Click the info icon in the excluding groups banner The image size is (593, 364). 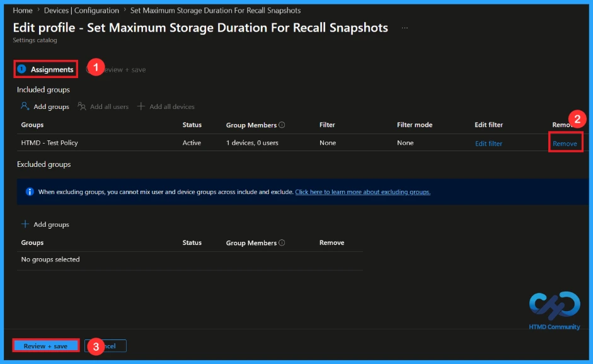click(x=30, y=191)
